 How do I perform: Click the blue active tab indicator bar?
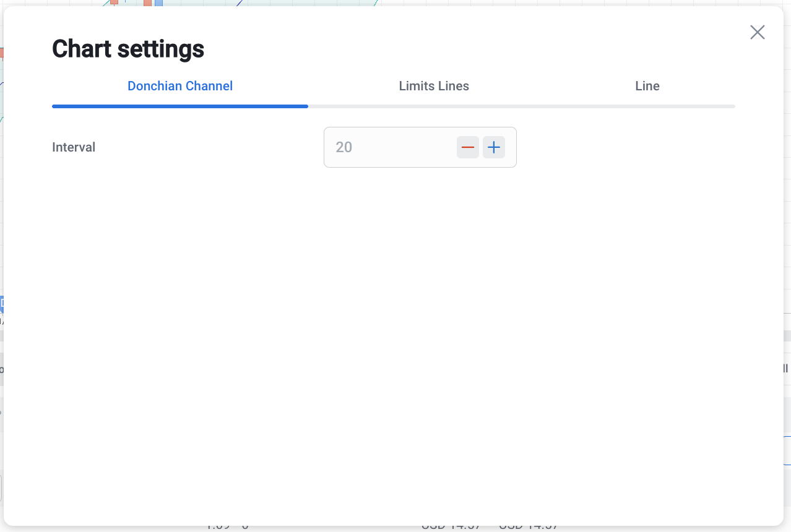180,106
